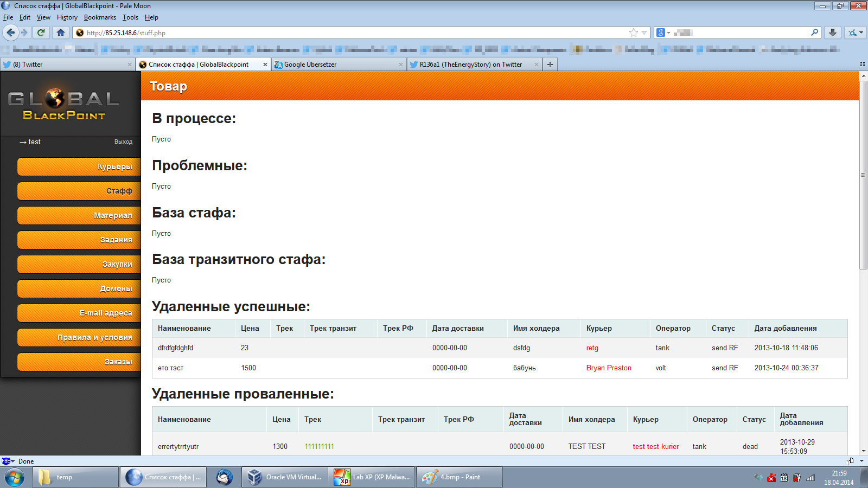Reload the page with the refresh icon
Screen dimensions: 868x488
41,33
